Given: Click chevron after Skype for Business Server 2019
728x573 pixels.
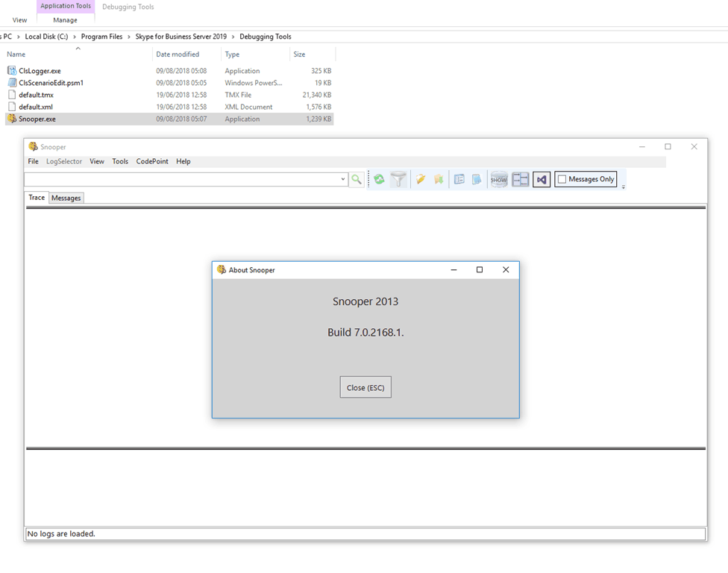Looking at the screenshot, I should click(x=233, y=37).
